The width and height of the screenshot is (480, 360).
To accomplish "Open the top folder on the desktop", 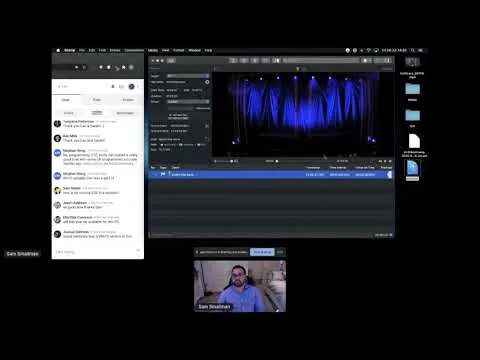I will click(x=412, y=89).
